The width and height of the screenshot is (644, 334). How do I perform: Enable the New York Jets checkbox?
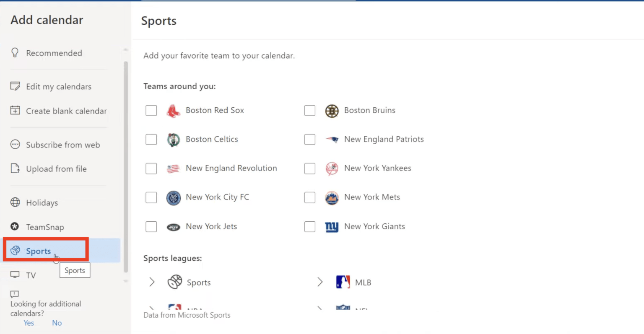[x=151, y=227]
